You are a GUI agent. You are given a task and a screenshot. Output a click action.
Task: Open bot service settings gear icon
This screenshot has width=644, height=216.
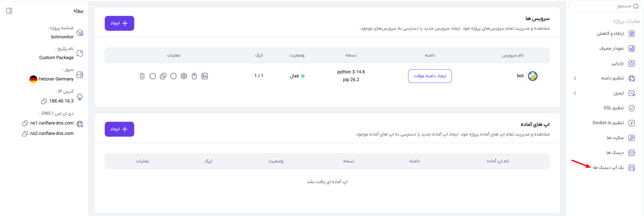coord(184,76)
